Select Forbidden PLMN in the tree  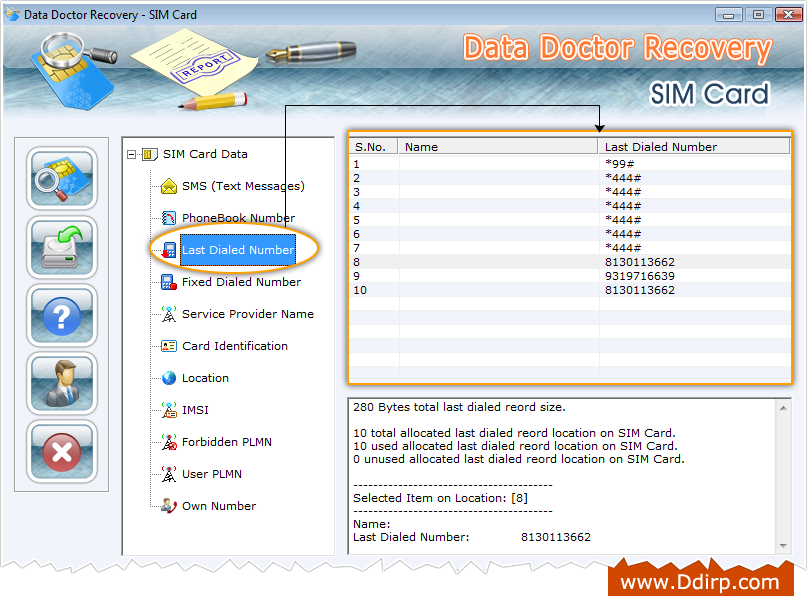[x=226, y=442]
